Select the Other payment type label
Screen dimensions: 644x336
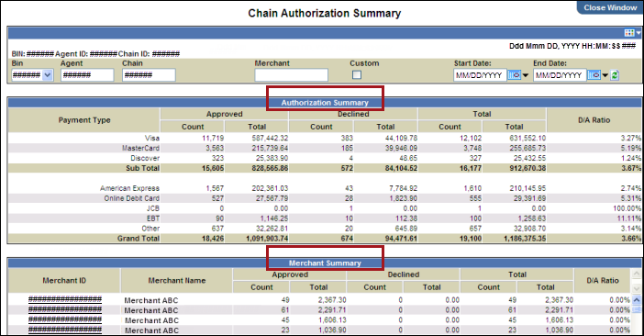coord(150,229)
